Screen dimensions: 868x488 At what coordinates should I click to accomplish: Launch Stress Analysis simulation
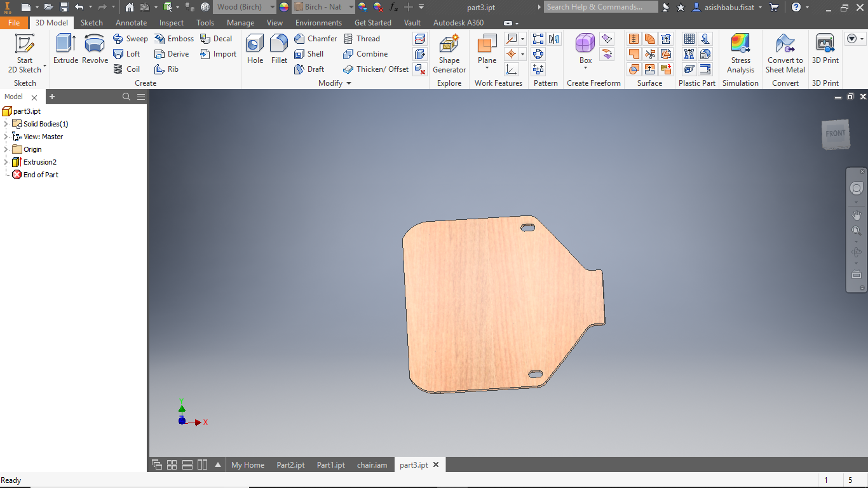tap(740, 53)
